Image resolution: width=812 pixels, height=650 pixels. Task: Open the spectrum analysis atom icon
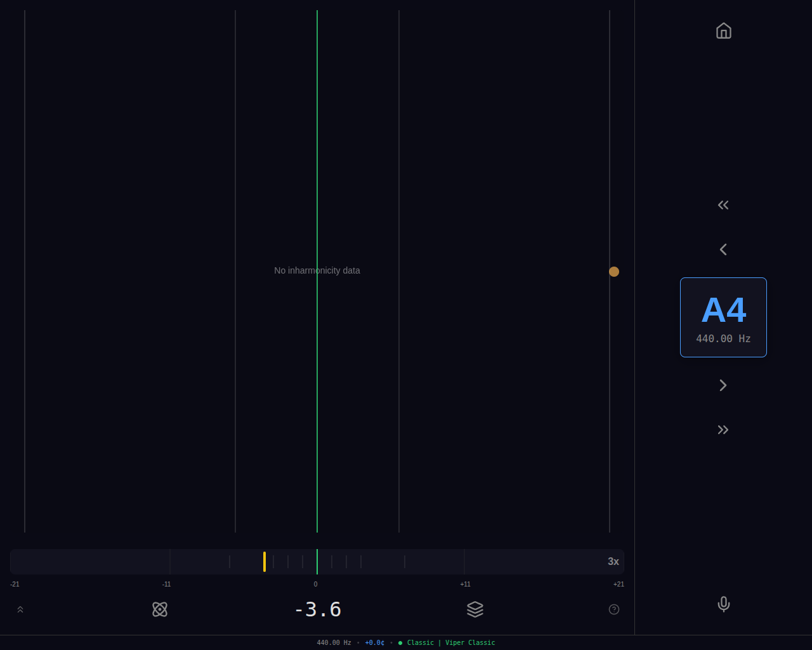coord(160,609)
